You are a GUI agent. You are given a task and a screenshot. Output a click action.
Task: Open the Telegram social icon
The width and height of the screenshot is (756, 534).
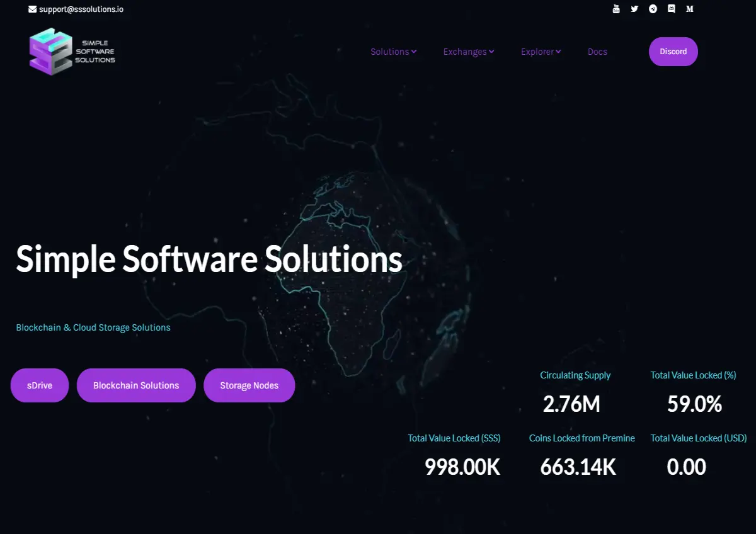[653, 9]
